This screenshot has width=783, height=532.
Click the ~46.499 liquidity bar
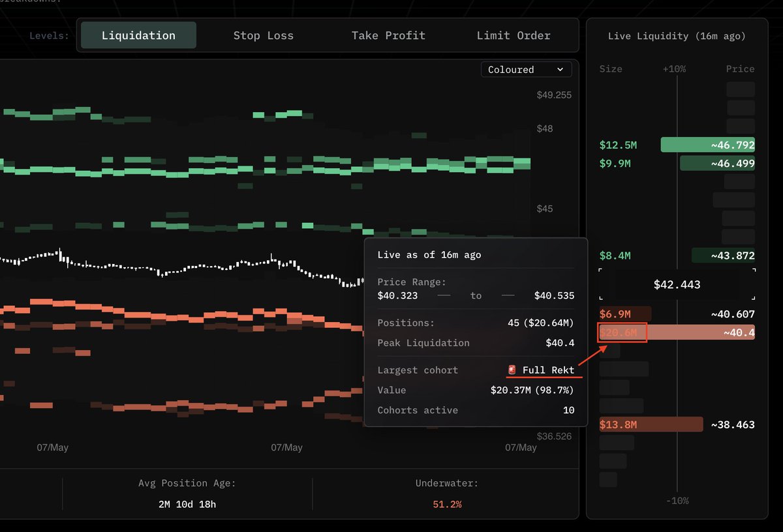(x=717, y=163)
